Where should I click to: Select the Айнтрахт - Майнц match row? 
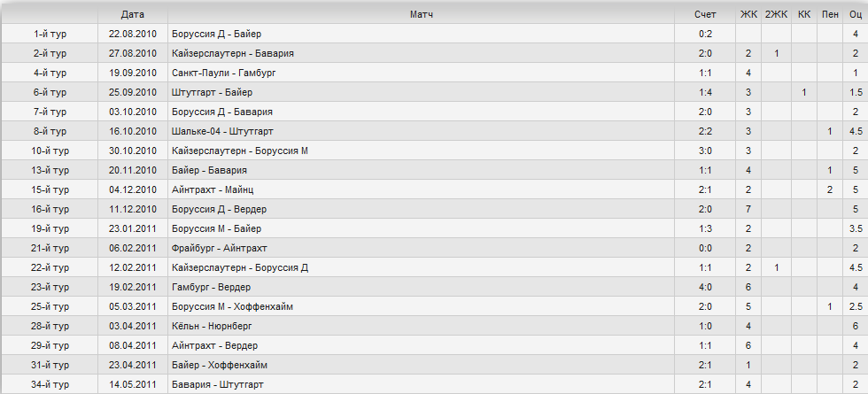(x=434, y=189)
